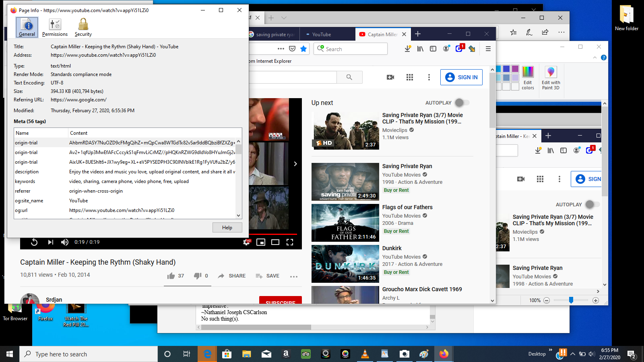The width and height of the screenshot is (644, 362).
Task: Switch to theater mode
Action: [x=275, y=242]
